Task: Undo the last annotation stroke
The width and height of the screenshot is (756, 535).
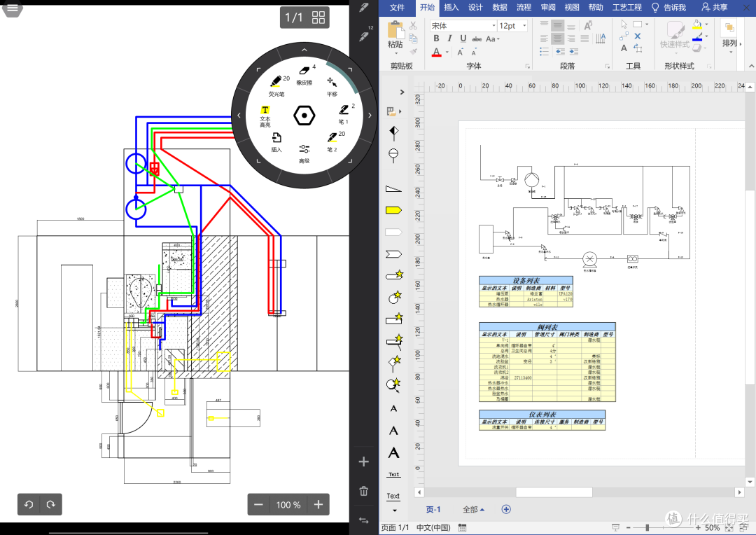Action: click(29, 505)
